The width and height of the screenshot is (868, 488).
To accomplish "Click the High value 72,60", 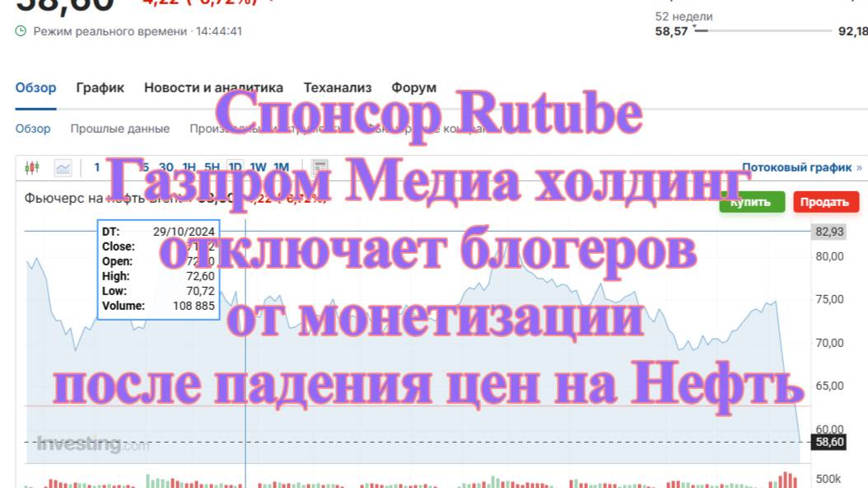I will click(200, 276).
